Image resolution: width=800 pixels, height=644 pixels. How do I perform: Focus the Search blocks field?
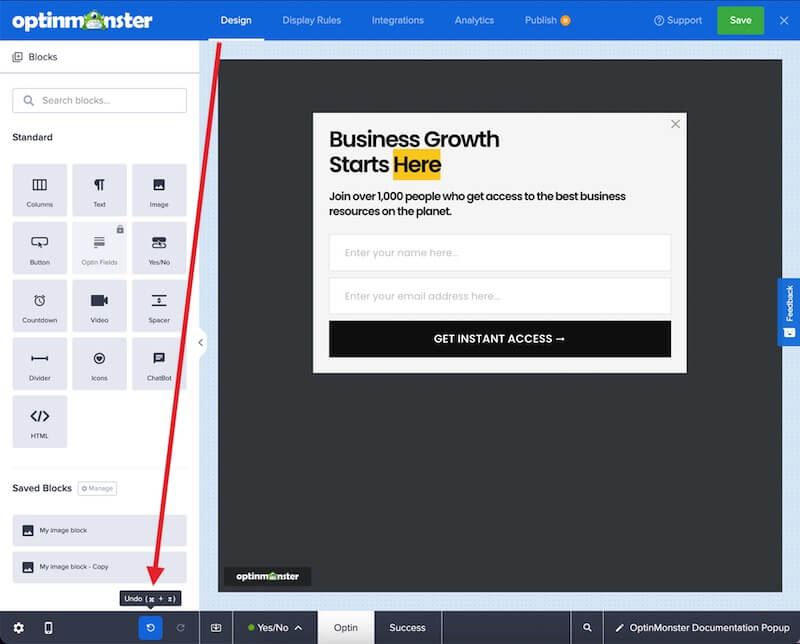99,101
